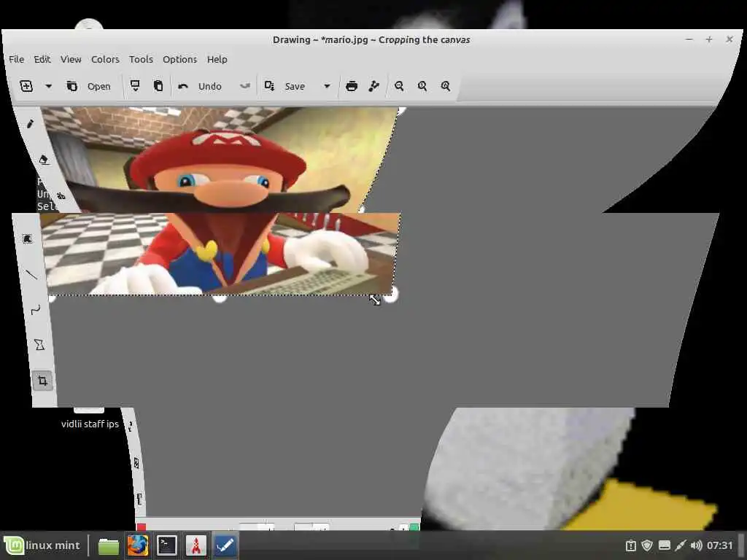Click the rocket app taskbar icon
Viewport: 747px width, 560px height.
click(196, 545)
